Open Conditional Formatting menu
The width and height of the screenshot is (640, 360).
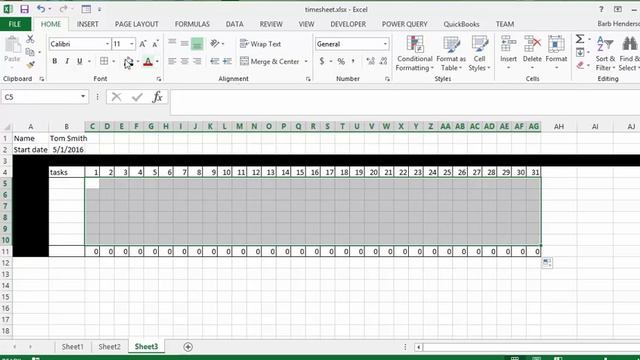[x=415, y=53]
